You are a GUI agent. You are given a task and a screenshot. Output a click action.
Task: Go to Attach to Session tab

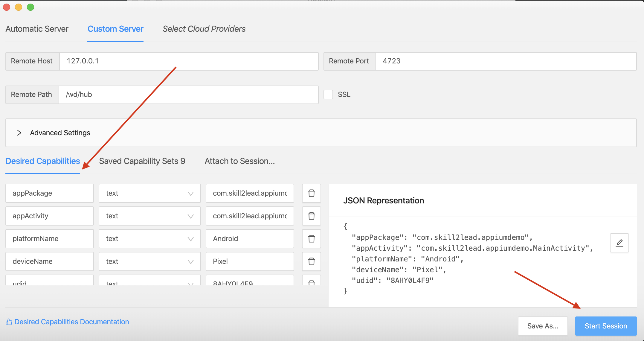(x=239, y=161)
